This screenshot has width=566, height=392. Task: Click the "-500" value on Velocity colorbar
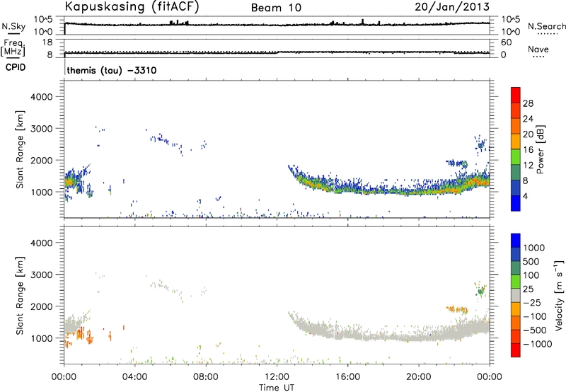pos(535,330)
